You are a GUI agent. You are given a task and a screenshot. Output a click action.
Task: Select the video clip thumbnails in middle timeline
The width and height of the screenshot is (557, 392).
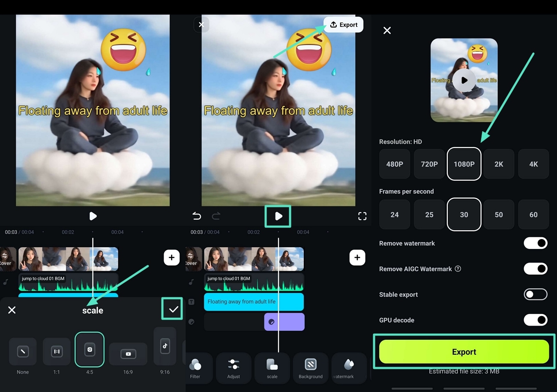[x=254, y=259]
